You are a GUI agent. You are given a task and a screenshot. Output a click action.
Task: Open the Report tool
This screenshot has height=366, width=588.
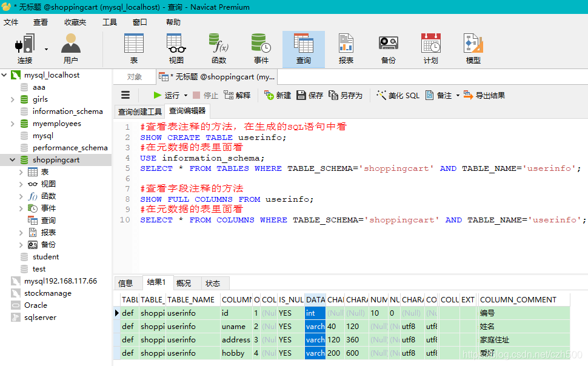pyautogui.click(x=346, y=48)
